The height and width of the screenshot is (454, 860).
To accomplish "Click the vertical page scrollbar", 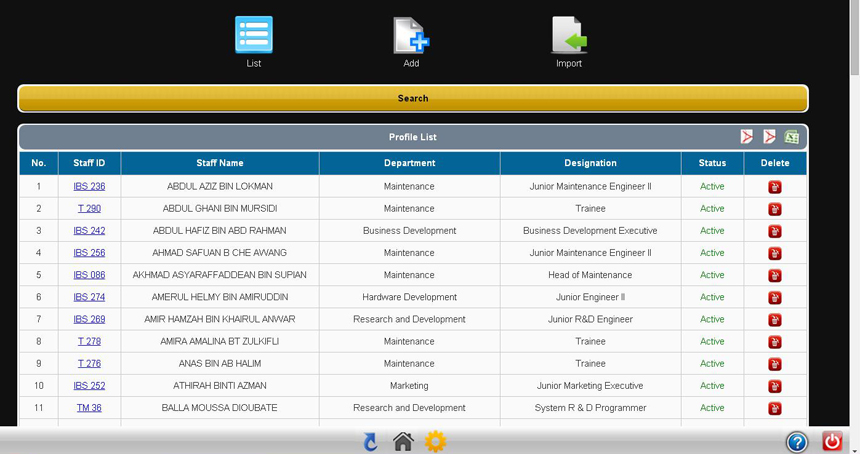I will pos(853,200).
